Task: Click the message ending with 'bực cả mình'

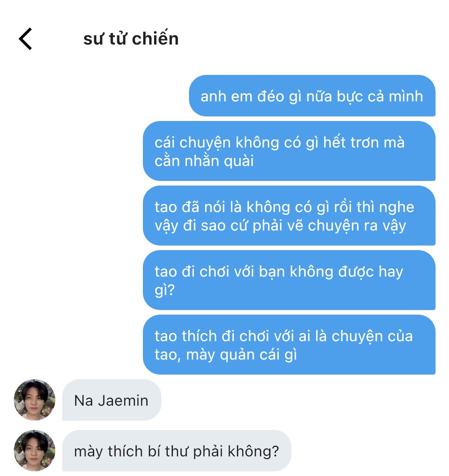Action: point(312,96)
